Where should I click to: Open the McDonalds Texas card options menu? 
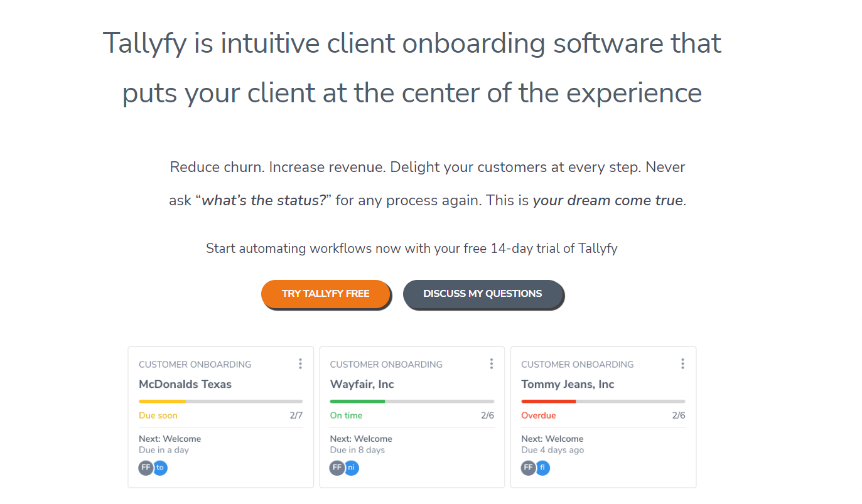(300, 364)
